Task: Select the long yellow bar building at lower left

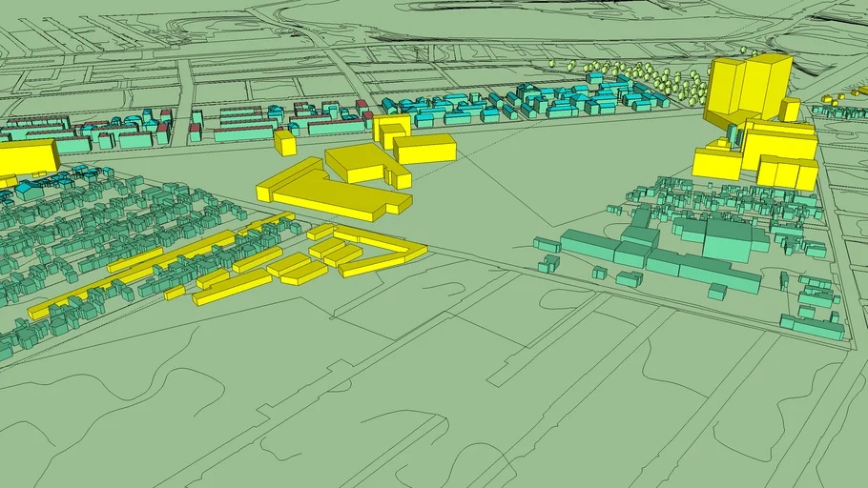Action: coord(234,287)
